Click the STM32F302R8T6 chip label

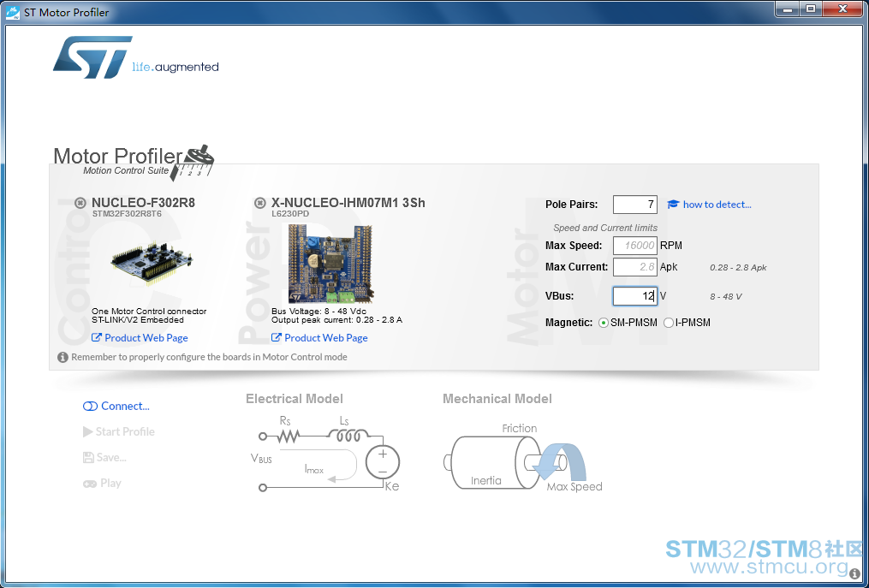coord(127,213)
